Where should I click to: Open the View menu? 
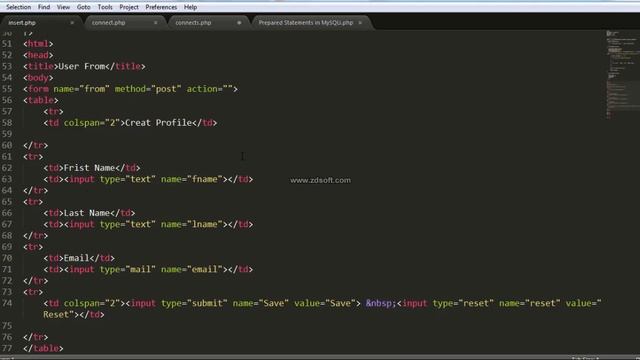point(63,7)
